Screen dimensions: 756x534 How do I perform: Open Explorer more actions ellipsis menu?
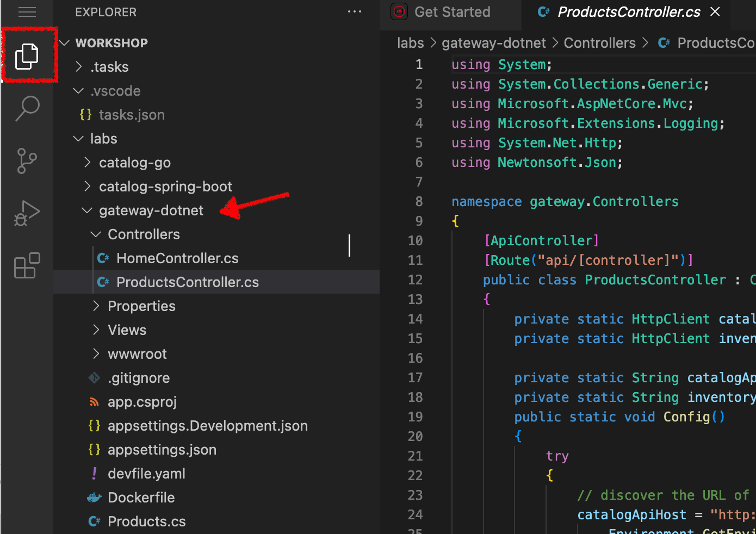point(355,12)
